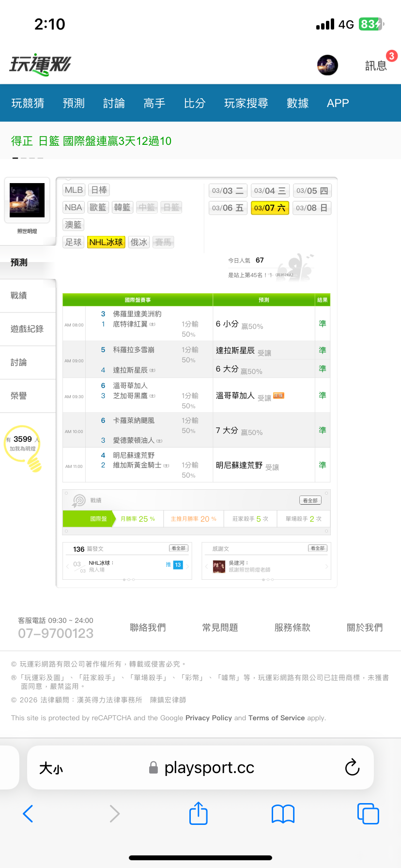Image resolution: width=401 pixels, height=868 pixels.
Task: Open the 常見問題 footer link
Action: point(220,628)
